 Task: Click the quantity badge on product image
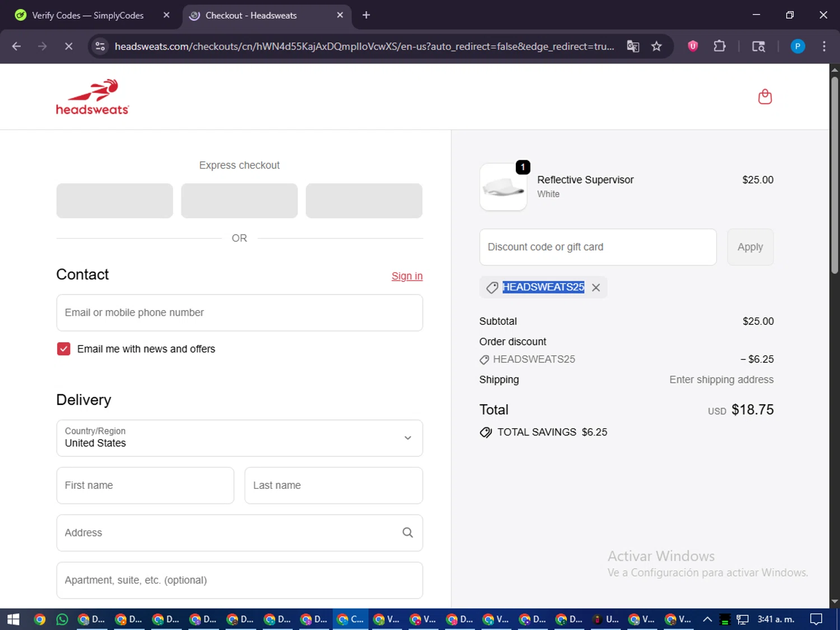[x=523, y=167]
